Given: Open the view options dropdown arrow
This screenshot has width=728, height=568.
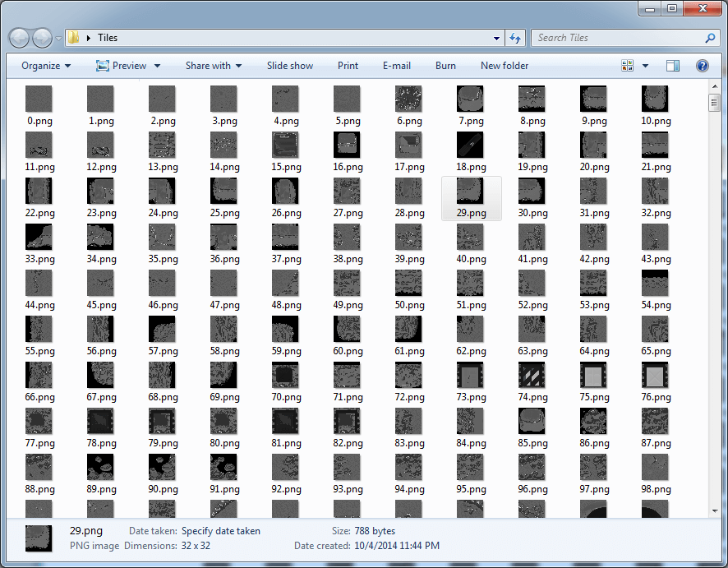Looking at the screenshot, I should click(645, 66).
